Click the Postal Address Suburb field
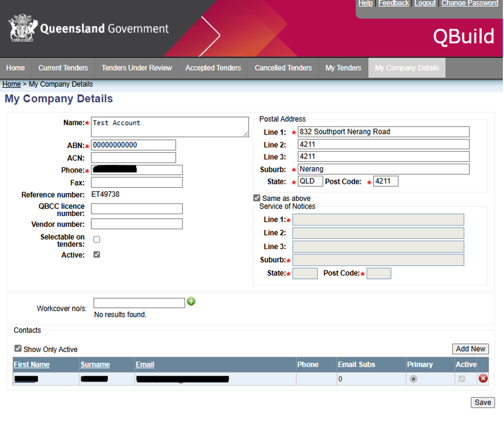 pos(383,169)
